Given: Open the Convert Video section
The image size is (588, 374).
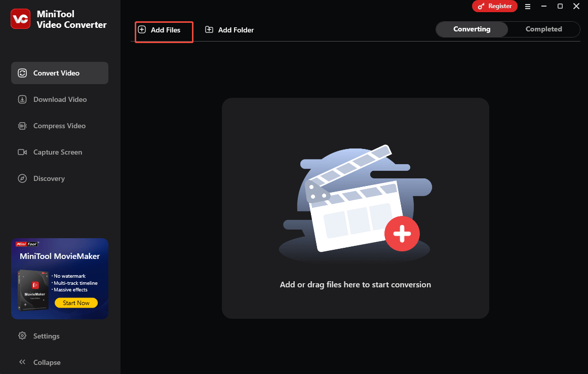Looking at the screenshot, I should point(60,73).
